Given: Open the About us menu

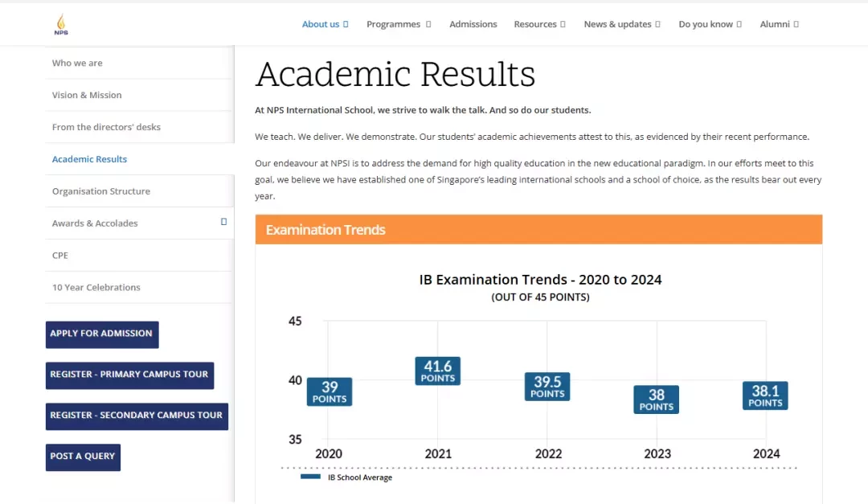Looking at the screenshot, I should pyautogui.click(x=321, y=24).
